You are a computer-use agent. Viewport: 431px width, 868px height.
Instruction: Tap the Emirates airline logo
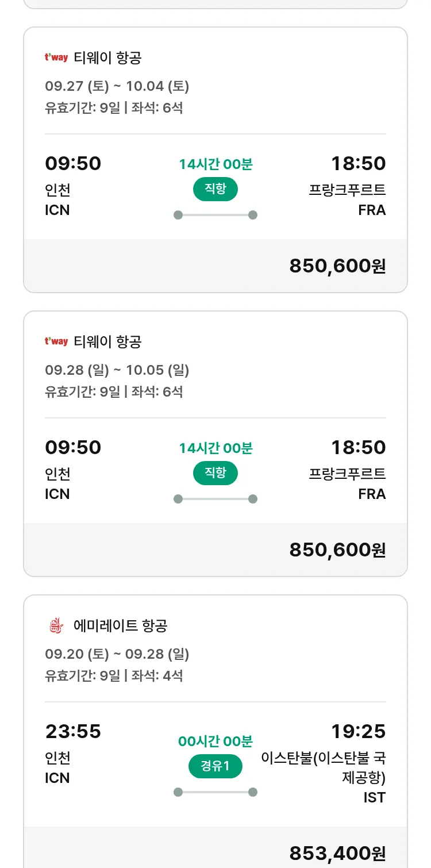coord(56,625)
